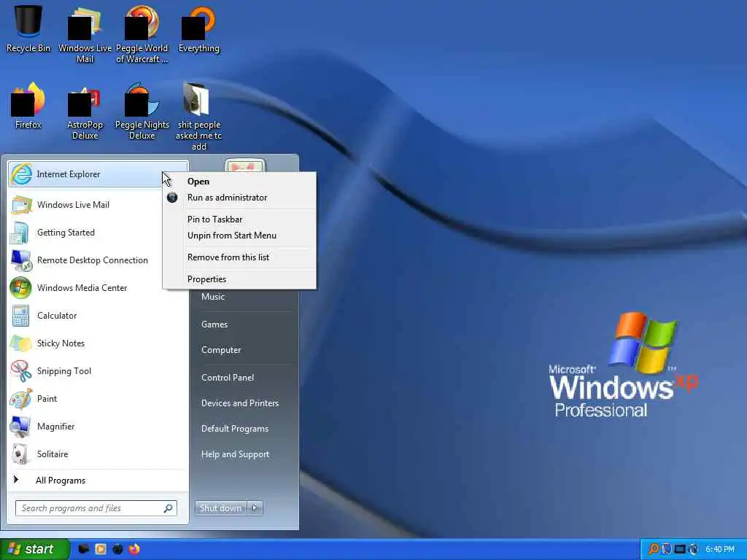The width and height of the screenshot is (747, 560).
Task: Click the magnifier tray icon in system tray
Action: click(x=654, y=549)
